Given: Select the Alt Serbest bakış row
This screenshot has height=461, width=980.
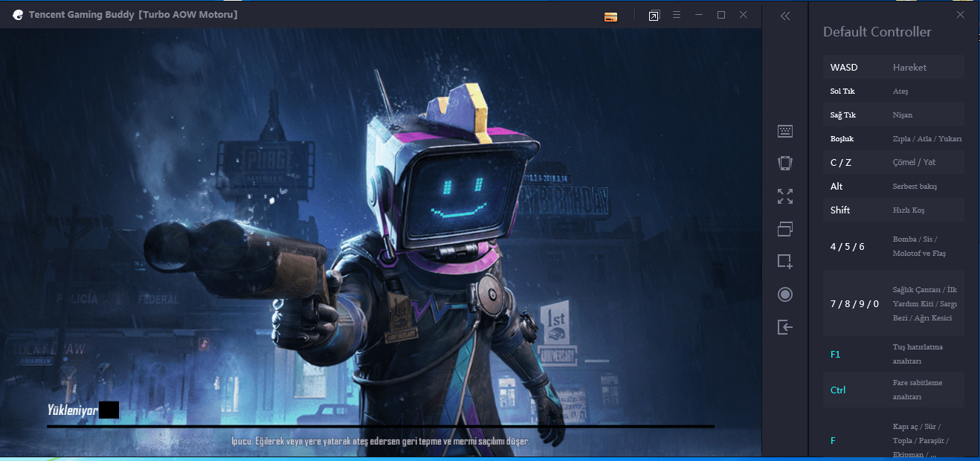Looking at the screenshot, I should click(893, 186).
